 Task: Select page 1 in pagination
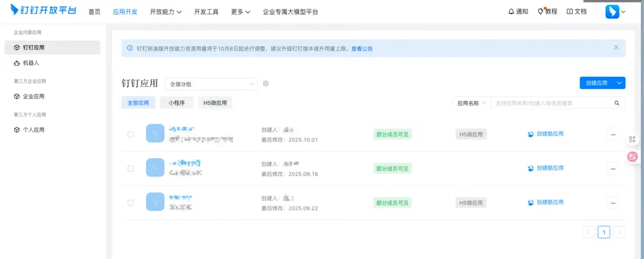(x=604, y=232)
